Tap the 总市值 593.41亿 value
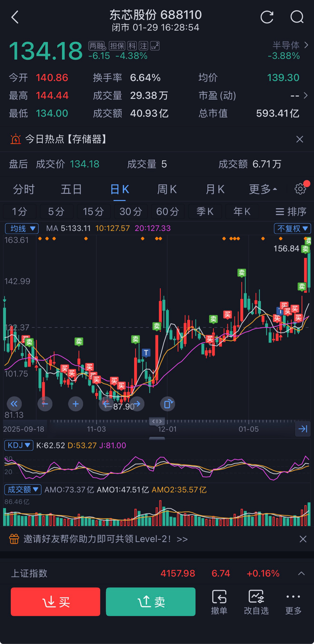The height and width of the screenshot is (644, 314). (x=278, y=113)
